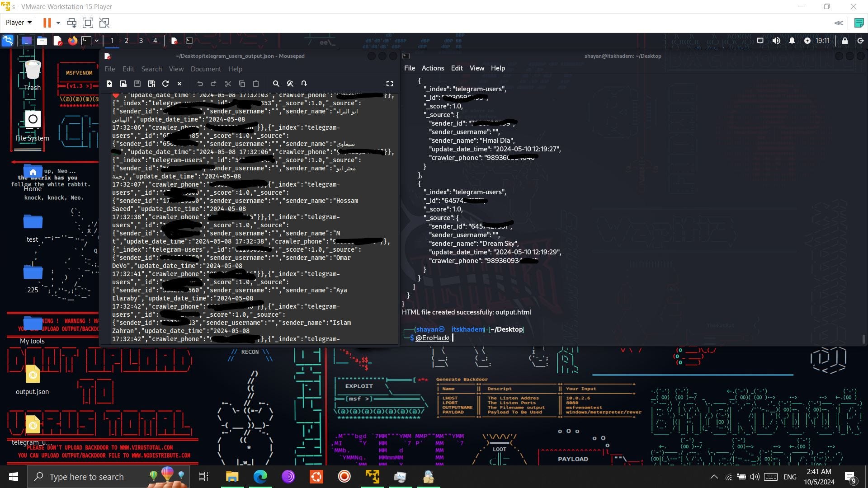
Task: Launch terminal emulator from Kali panel
Action: tap(86, 41)
